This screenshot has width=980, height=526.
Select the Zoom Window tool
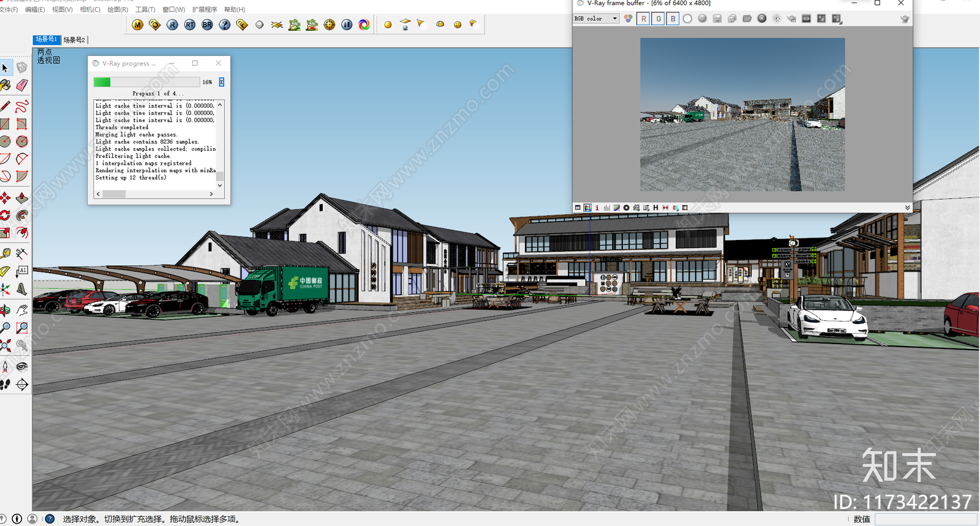click(x=22, y=328)
